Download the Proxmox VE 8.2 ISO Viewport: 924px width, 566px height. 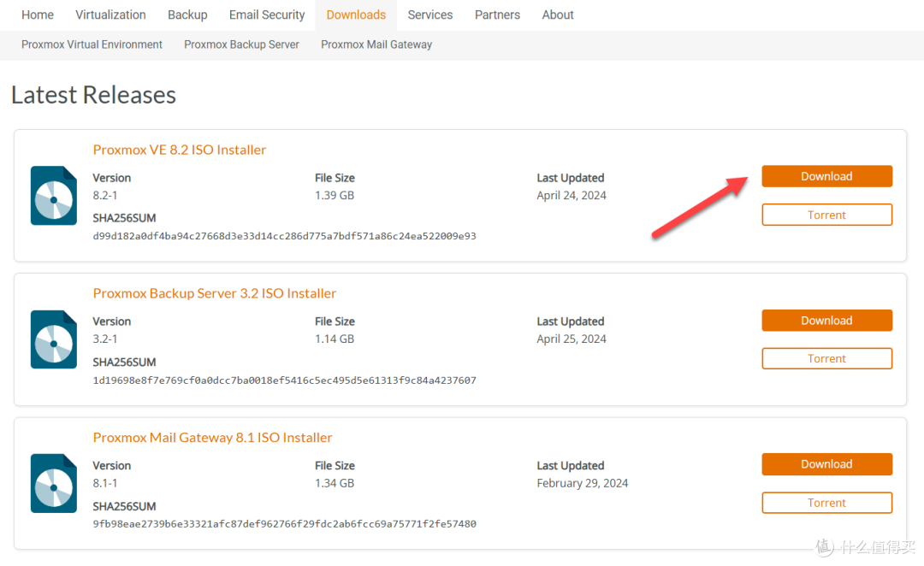[826, 176]
